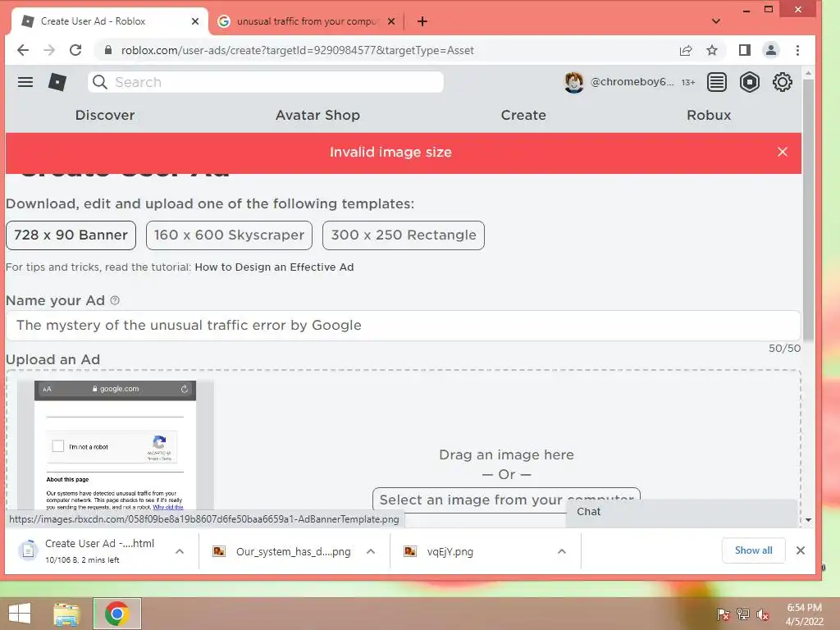Click the Chrome taskbar icon
The width and height of the screenshot is (840, 630).
coord(117,614)
